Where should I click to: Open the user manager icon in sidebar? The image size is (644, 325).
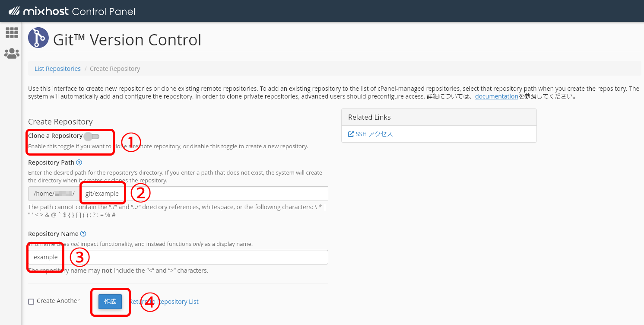click(12, 54)
